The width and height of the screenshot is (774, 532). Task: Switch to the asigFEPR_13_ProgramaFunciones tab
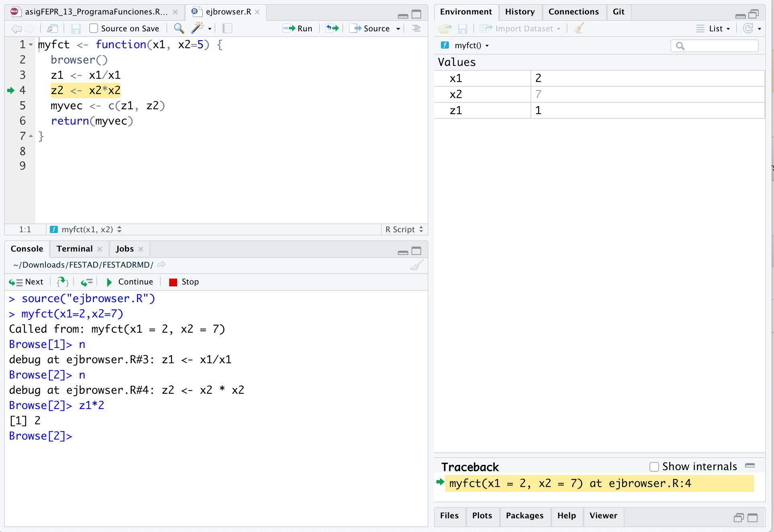coord(96,12)
